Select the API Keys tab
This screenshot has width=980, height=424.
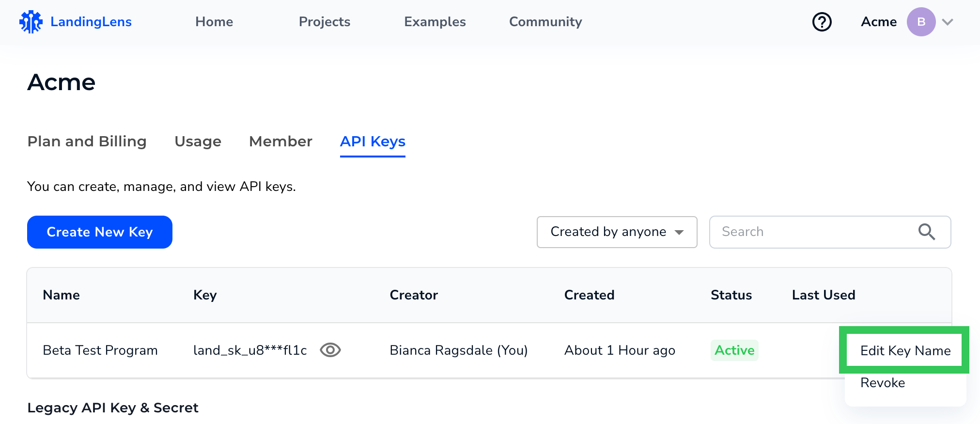coord(373,141)
